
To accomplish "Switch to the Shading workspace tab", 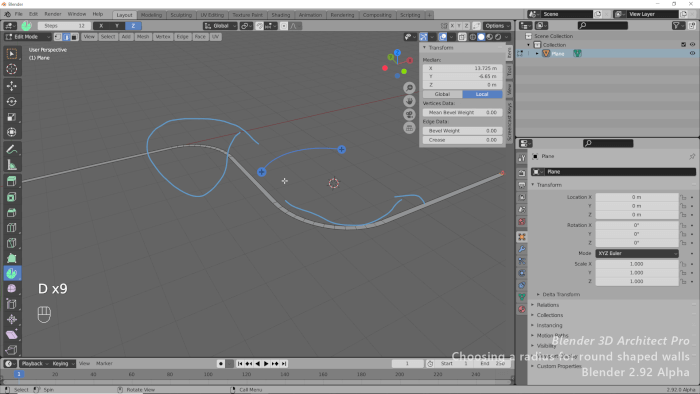I will click(x=280, y=15).
